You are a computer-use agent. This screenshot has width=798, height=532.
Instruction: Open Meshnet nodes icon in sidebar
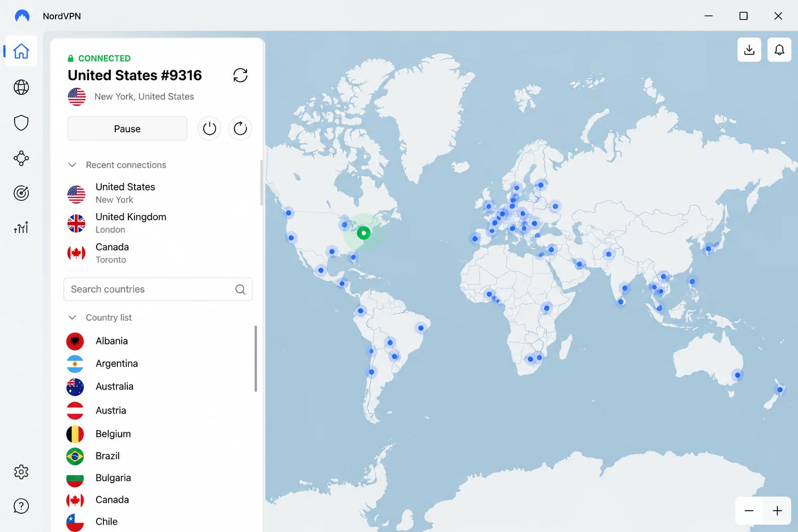(x=21, y=158)
